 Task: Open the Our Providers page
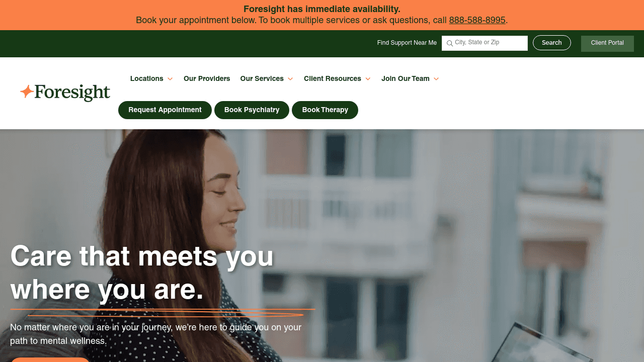click(x=207, y=79)
